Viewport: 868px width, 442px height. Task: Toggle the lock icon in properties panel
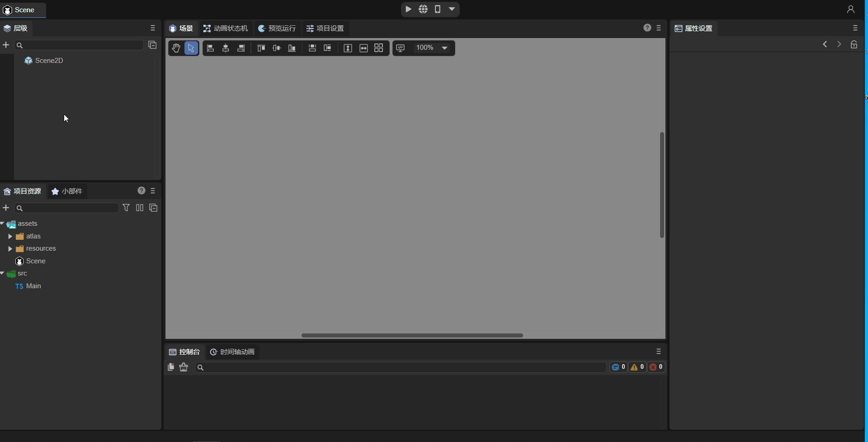[854, 44]
